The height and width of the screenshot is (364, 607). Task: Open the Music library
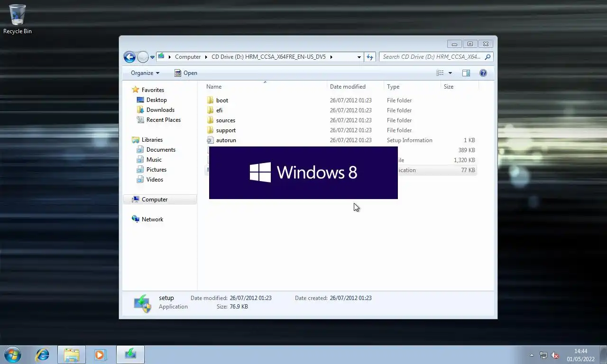pyautogui.click(x=154, y=160)
